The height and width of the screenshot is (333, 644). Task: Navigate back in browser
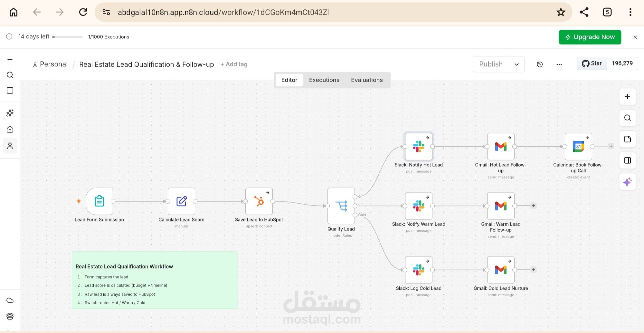(37, 12)
